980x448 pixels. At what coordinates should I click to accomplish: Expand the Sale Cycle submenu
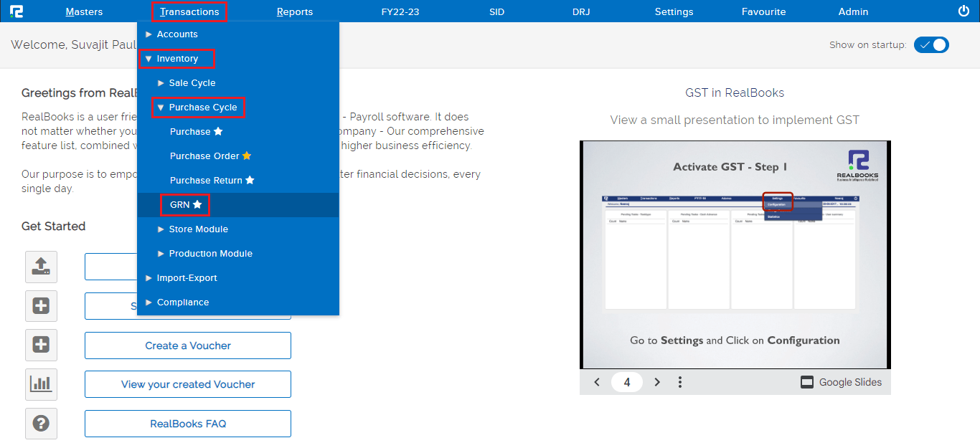coord(192,83)
